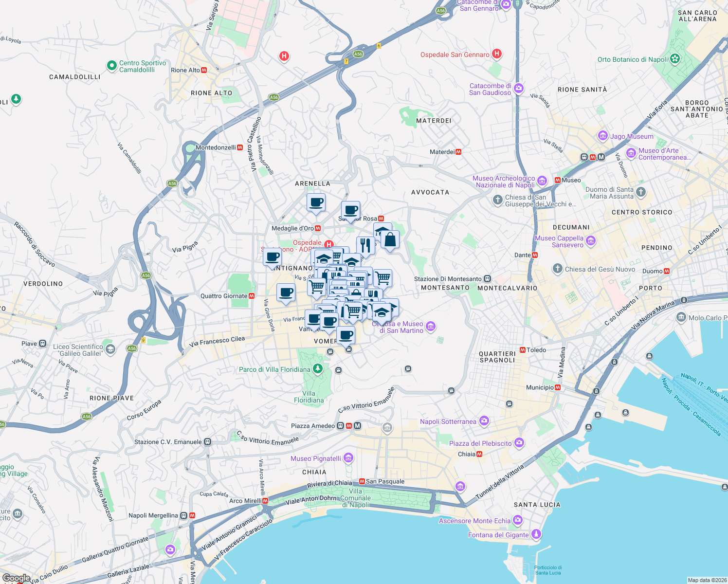Click the coffee marker covering Salvator Rosa label
The width and height of the screenshot is (728, 584).
pos(350,211)
